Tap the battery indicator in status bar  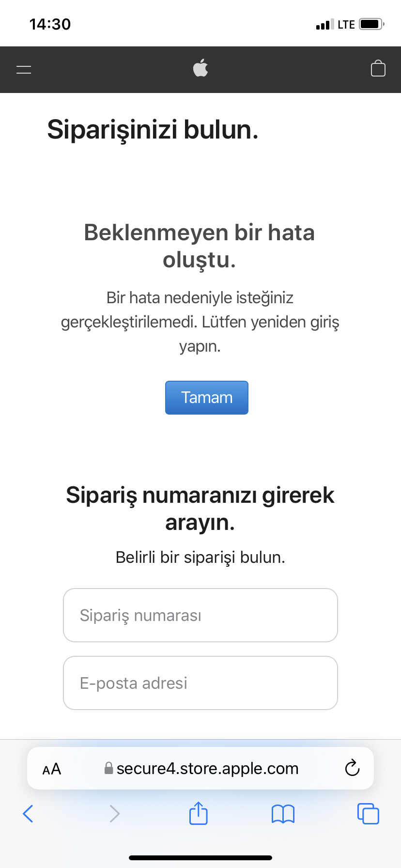click(372, 24)
